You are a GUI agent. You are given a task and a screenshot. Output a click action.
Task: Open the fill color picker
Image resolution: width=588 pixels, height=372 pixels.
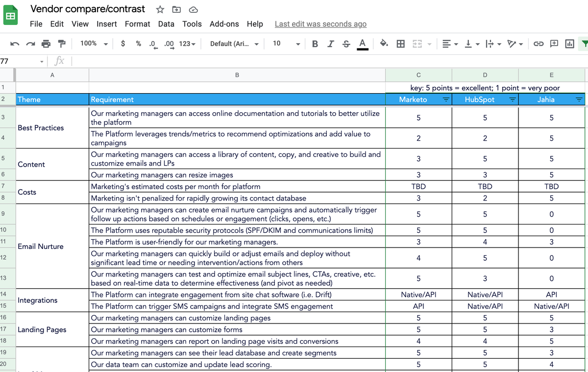[385, 44]
